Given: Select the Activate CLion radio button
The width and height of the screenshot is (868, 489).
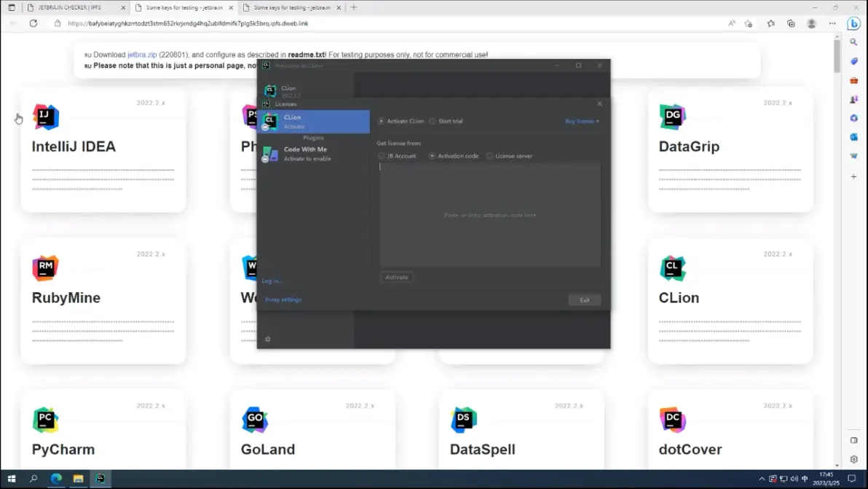Looking at the screenshot, I should pos(381,121).
